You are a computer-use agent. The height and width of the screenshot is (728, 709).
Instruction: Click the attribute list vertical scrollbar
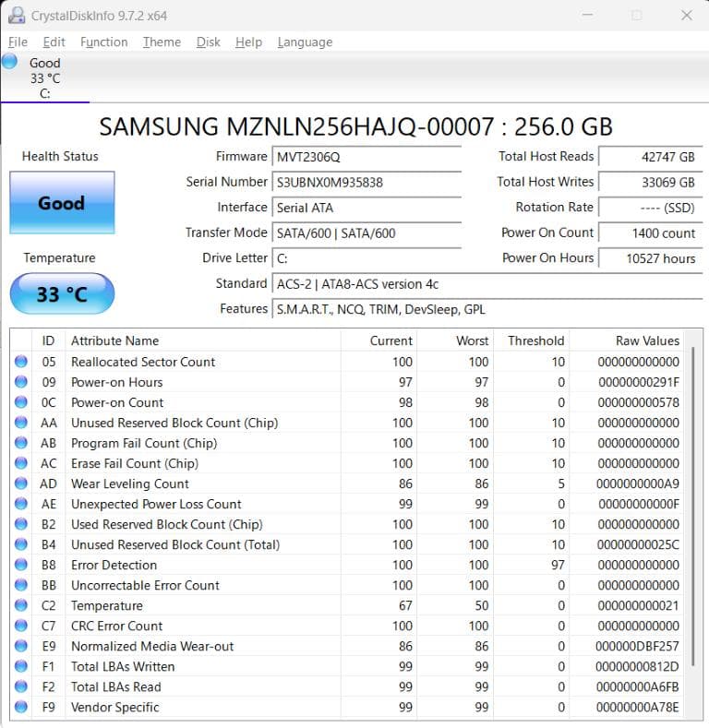pyautogui.click(x=692, y=506)
